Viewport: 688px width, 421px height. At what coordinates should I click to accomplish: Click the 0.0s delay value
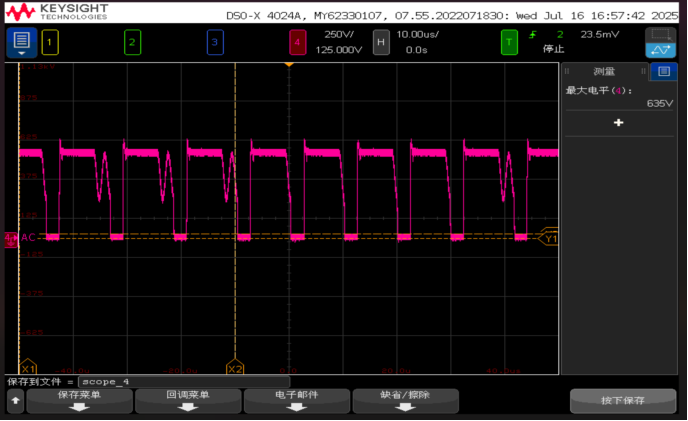click(416, 50)
